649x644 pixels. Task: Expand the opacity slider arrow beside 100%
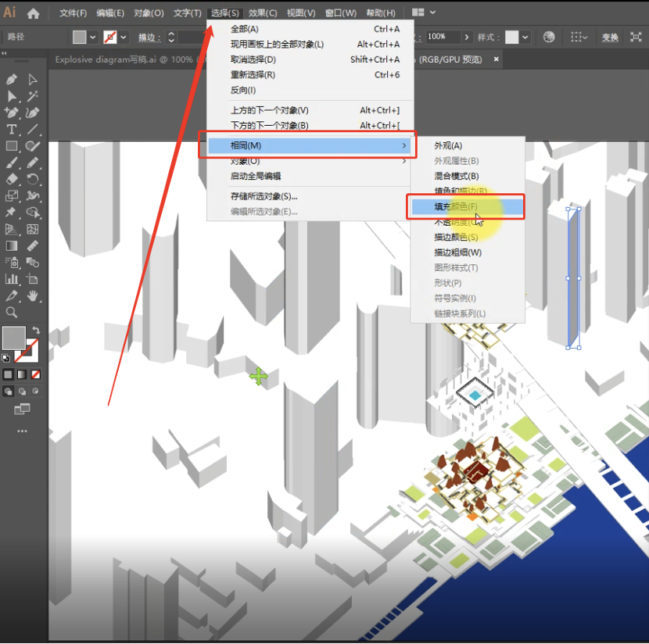pos(467,38)
